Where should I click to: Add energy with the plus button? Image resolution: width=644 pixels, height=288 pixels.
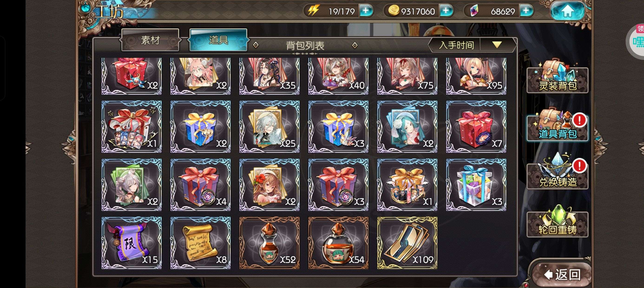tap(366, 11)
